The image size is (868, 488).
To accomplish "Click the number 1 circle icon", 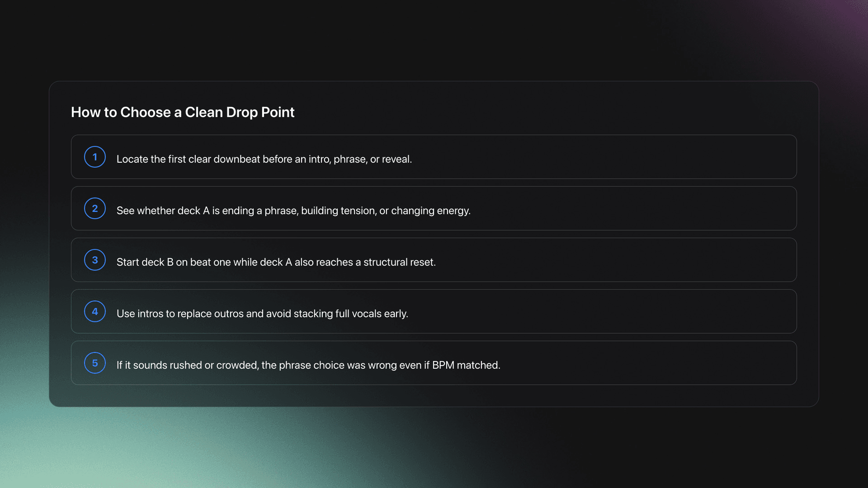I will coord(95,157).
